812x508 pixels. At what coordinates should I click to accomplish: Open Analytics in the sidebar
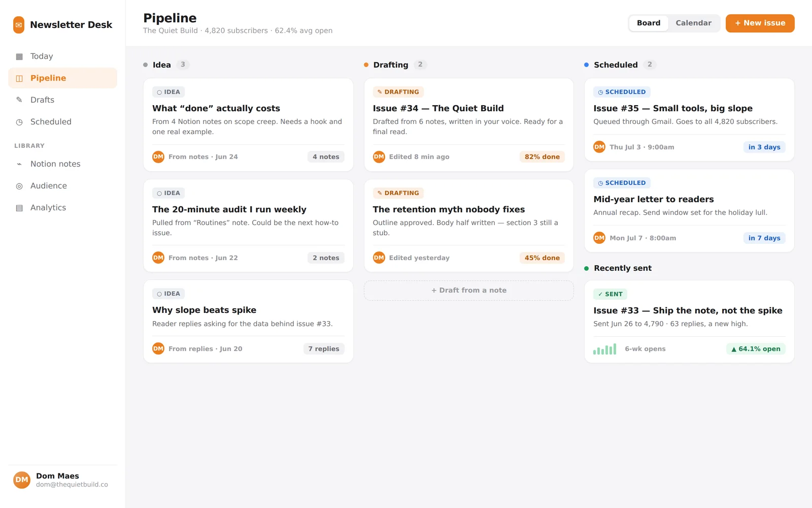click(x=62, y=208)
